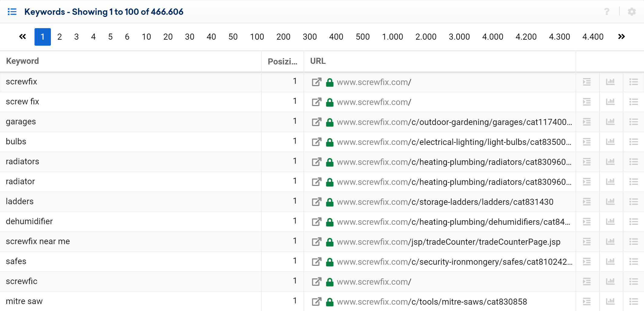Click the keyword 'garages'
The width and height of the screenshot is (644, 311).
pyautogui.click(x=21, y=122)
